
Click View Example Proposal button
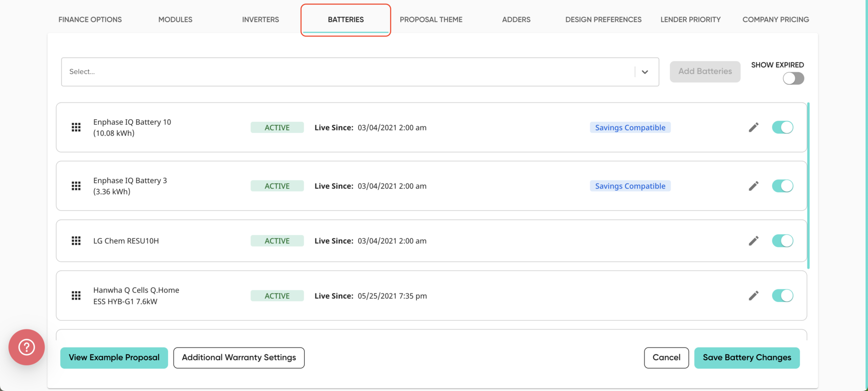114,358
